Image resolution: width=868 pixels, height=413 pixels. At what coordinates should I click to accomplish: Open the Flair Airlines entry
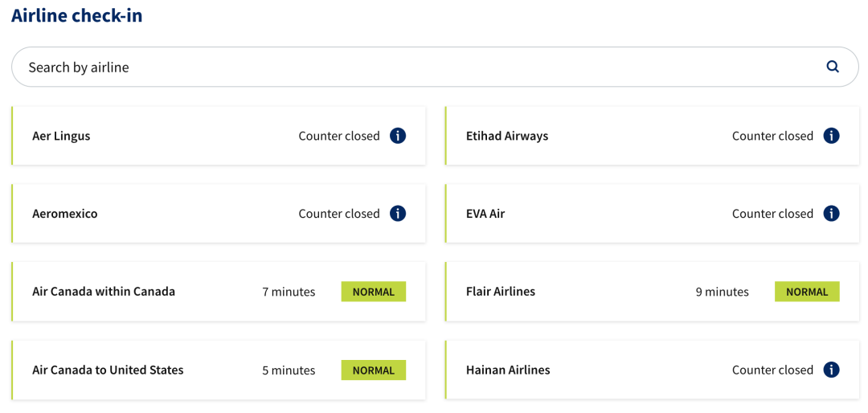click(652, 292)
